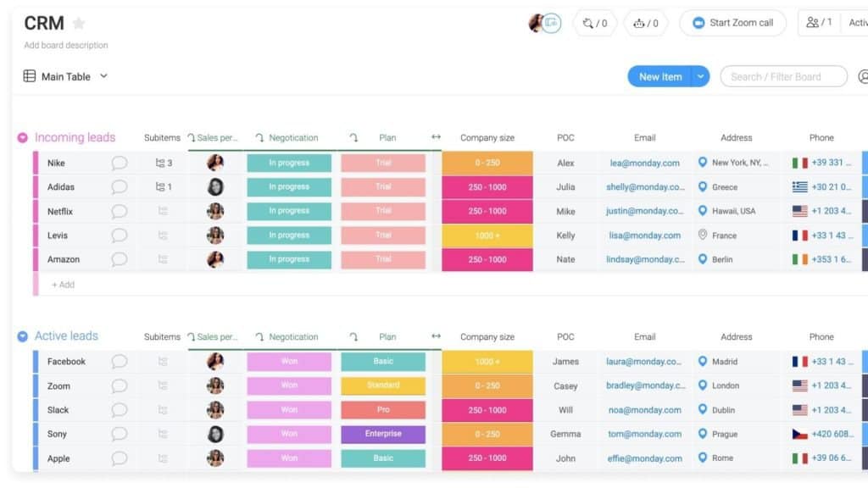Screen dimensions: 868x488
Task: Start Zoom call
Action: (x=733, y=23)
